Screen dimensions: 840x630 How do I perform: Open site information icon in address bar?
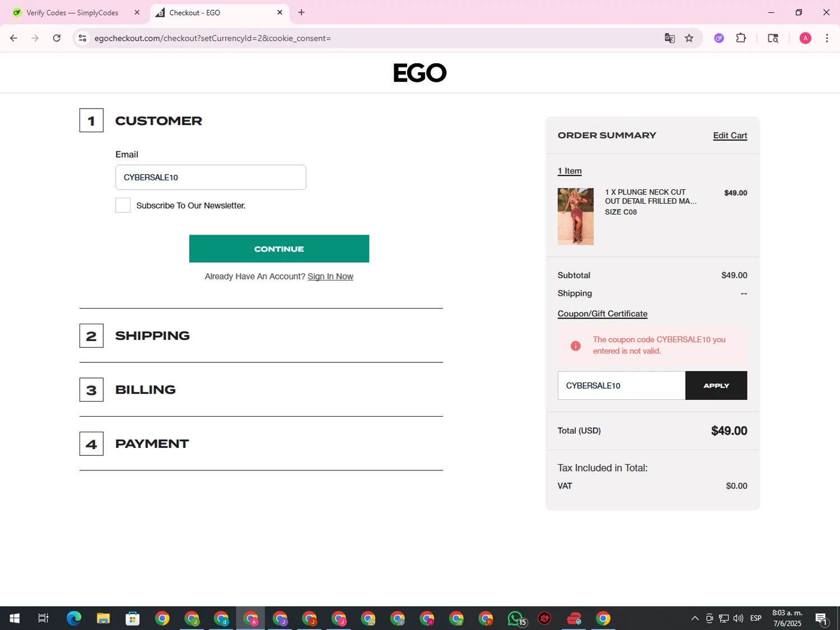[x=82, y=38]
